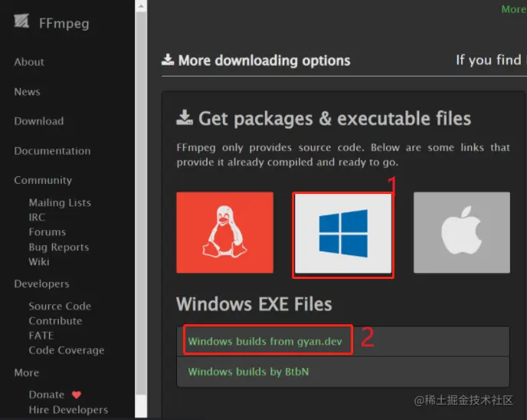Open the Contribute link
527x420 pixels.
point(55,321)
